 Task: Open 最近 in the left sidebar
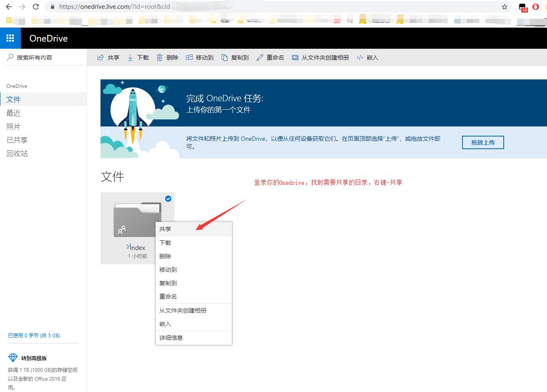(x=43, y=113)
